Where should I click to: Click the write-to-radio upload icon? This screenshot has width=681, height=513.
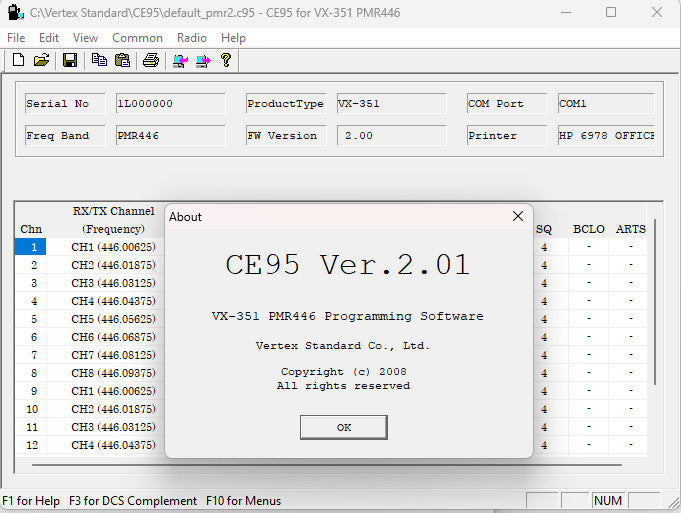(x=203, y=60)
